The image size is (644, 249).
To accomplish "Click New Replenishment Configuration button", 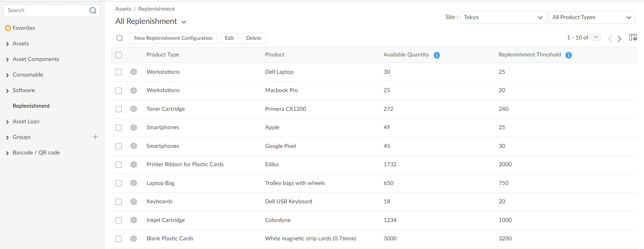I will click(x=173, y=38).
